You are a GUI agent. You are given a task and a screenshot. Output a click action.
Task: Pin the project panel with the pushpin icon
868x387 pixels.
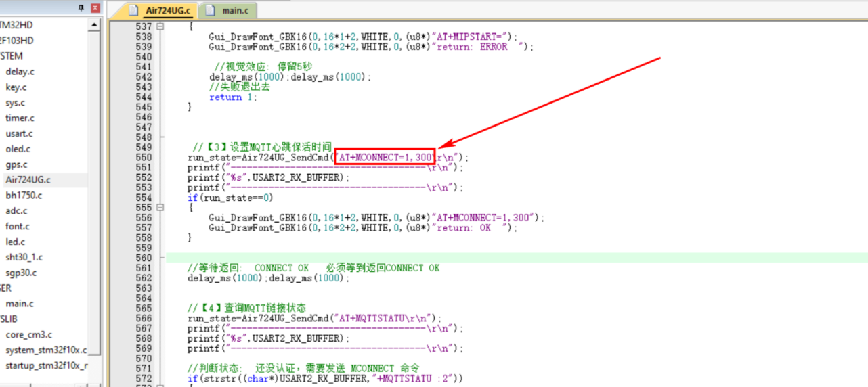(x=81, y=8)
